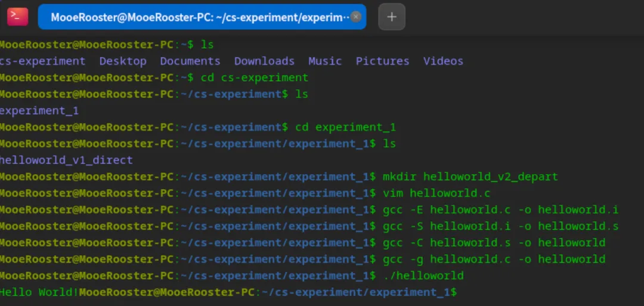
Task: Click the vim helloworld.c command text
Action: [436, 193]
